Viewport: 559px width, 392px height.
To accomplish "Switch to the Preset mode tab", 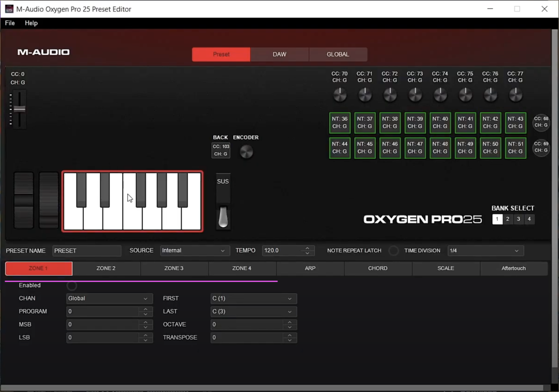I will pyautogui.click(x=221, y=54).
